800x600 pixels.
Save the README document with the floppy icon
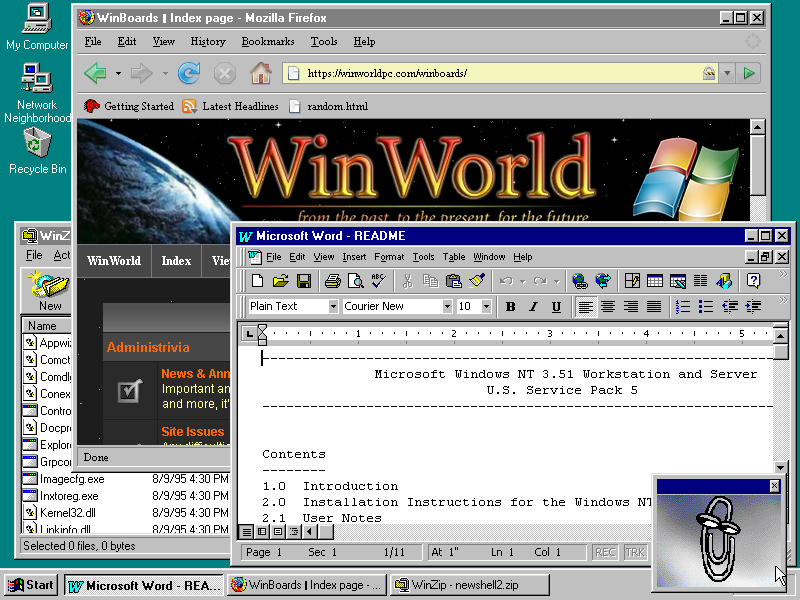tap(304, 281)
